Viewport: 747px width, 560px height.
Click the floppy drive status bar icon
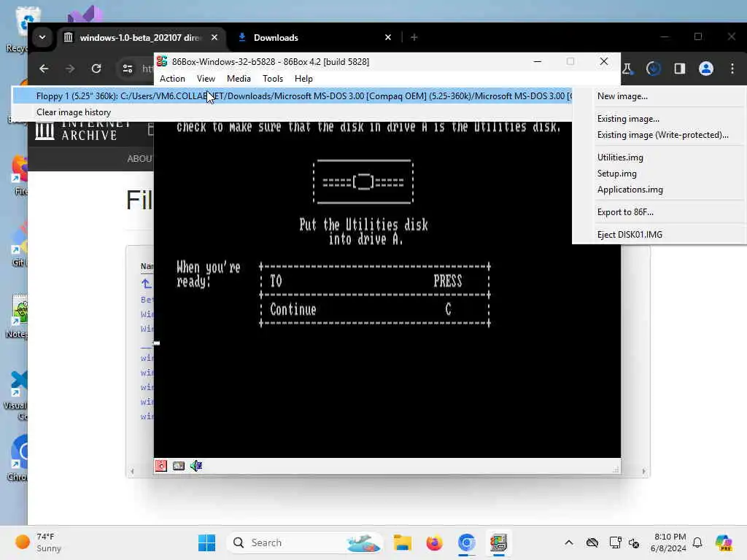click(161, 466)
